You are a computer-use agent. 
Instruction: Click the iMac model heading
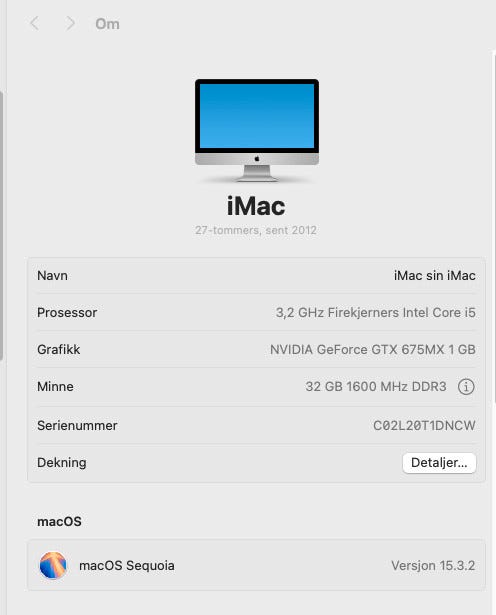coord(256,206)
